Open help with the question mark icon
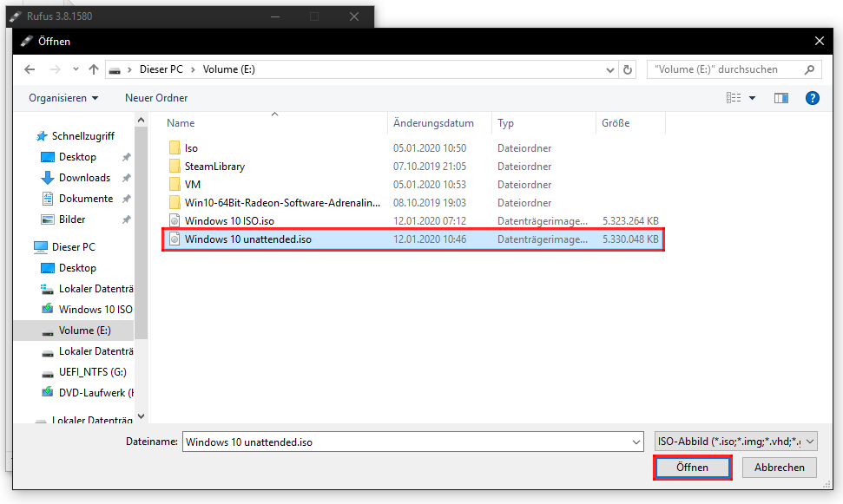The width and height of the screenshot is (843, 504). tap(813, 98)
